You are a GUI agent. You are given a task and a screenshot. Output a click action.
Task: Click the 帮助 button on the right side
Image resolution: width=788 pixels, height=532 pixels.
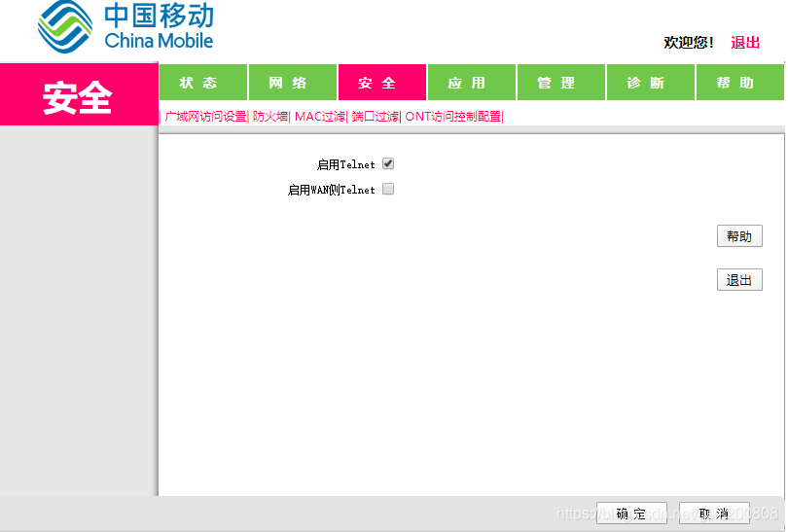pos(739,236)
